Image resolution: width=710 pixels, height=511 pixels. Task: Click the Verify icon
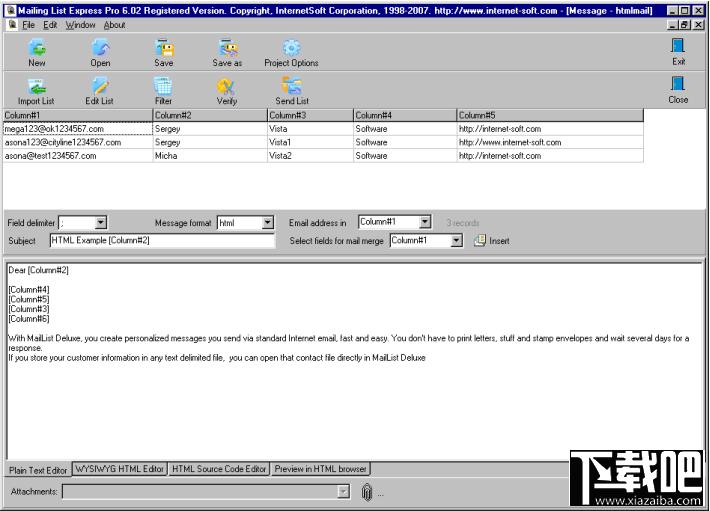pos(226,86)
